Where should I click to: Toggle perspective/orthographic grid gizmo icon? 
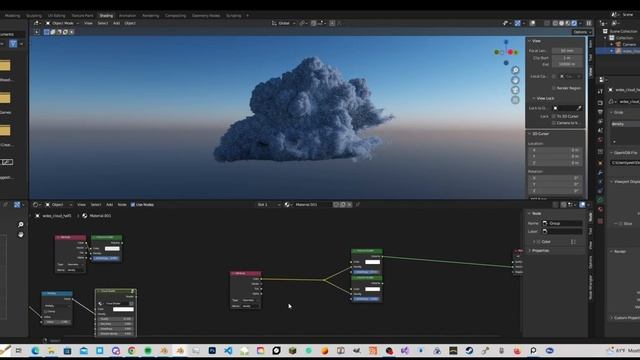(515, 100)
